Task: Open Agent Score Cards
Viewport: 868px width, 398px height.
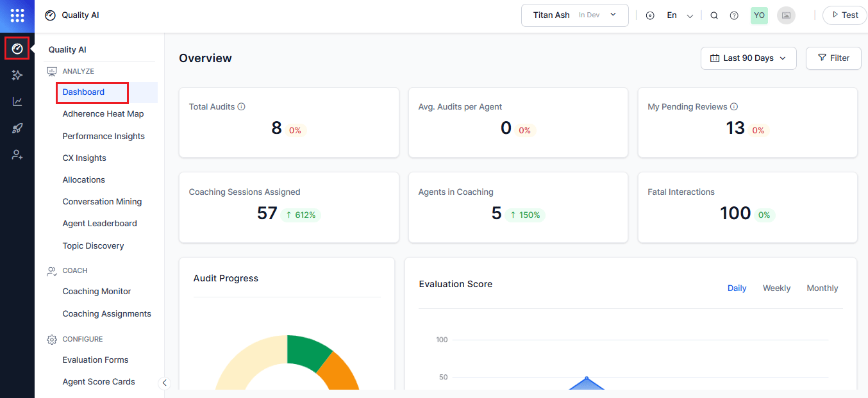Action: point(98,382)
